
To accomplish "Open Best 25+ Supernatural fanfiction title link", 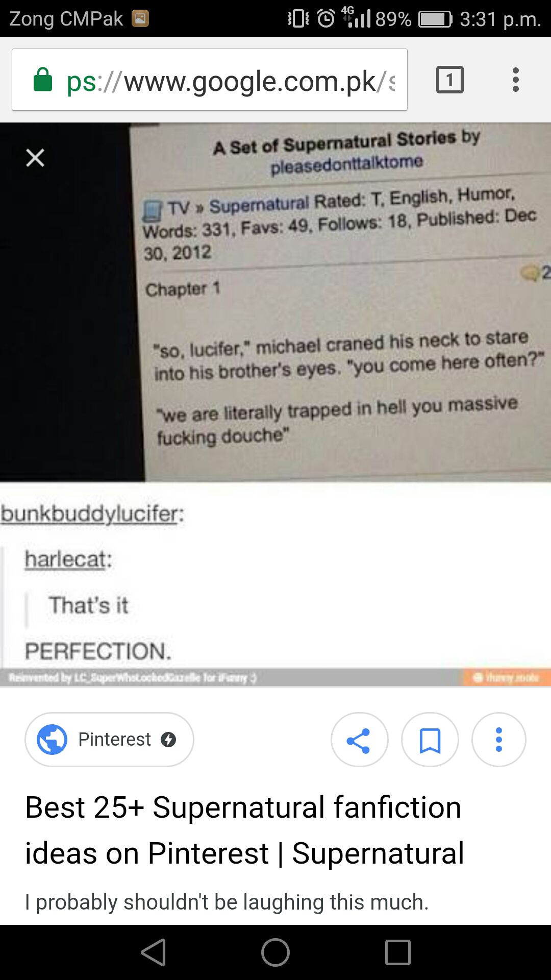I will 245,830.
